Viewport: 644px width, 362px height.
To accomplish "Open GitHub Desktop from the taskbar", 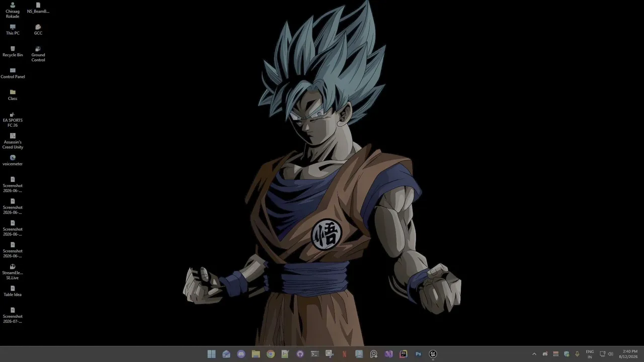I will point(300,354).
